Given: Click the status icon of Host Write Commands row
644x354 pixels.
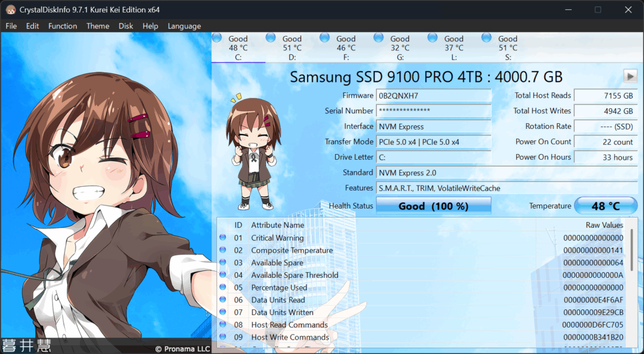Looking at the screenshot, I should [x=223, y=336].
